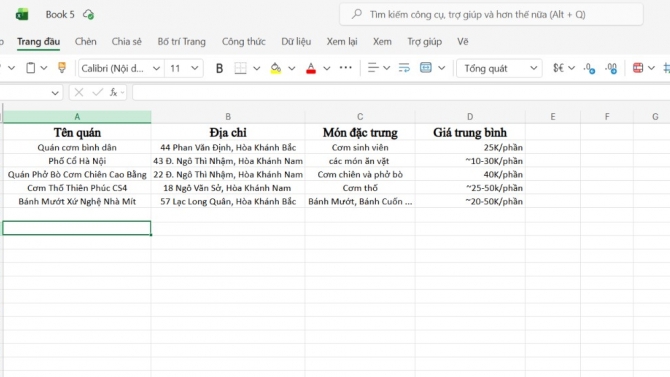
Task: Click conditional formatting icon
Action: pyautogui.click(x=638, y=68)
